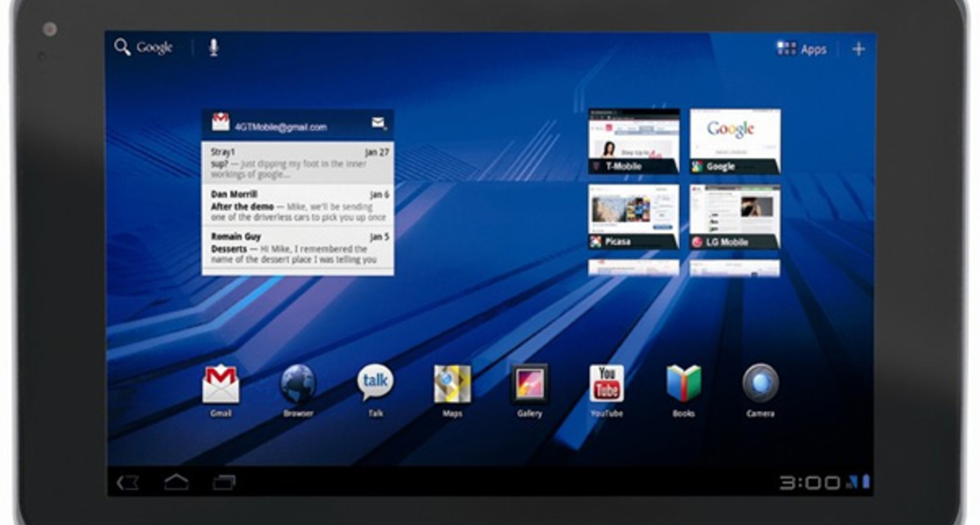Open the T-Mobile bookmark thumbnail

pos(634,141)
